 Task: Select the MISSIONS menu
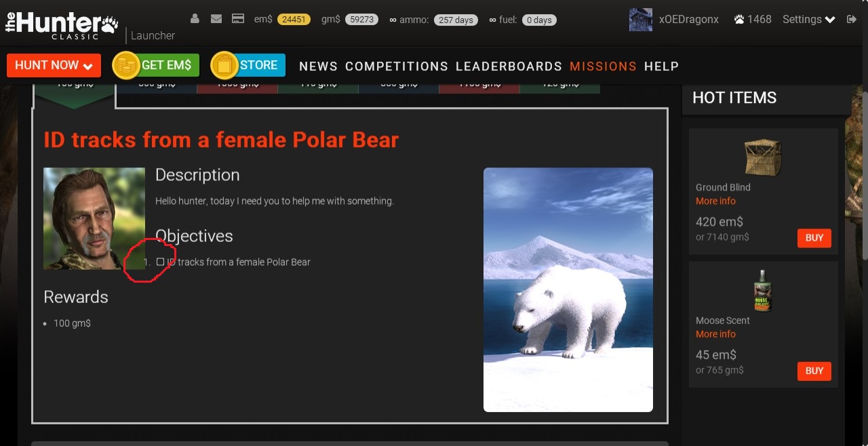(x=603, y=66)
